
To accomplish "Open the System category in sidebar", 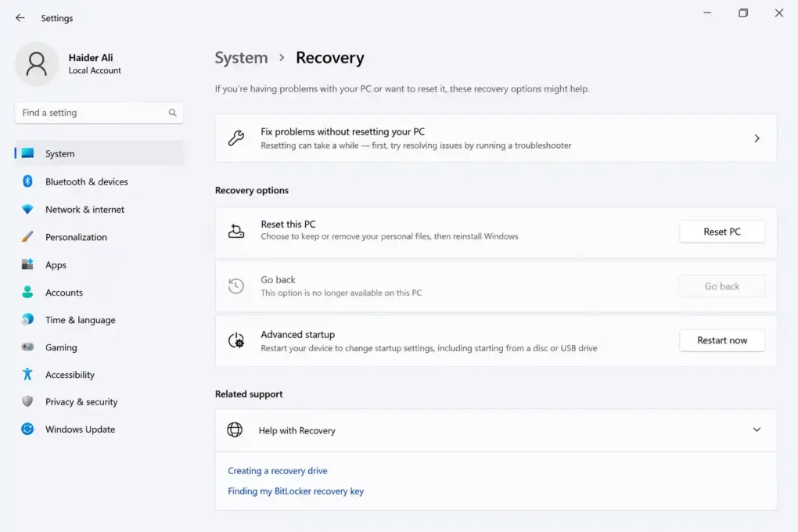I will [99, 153].
